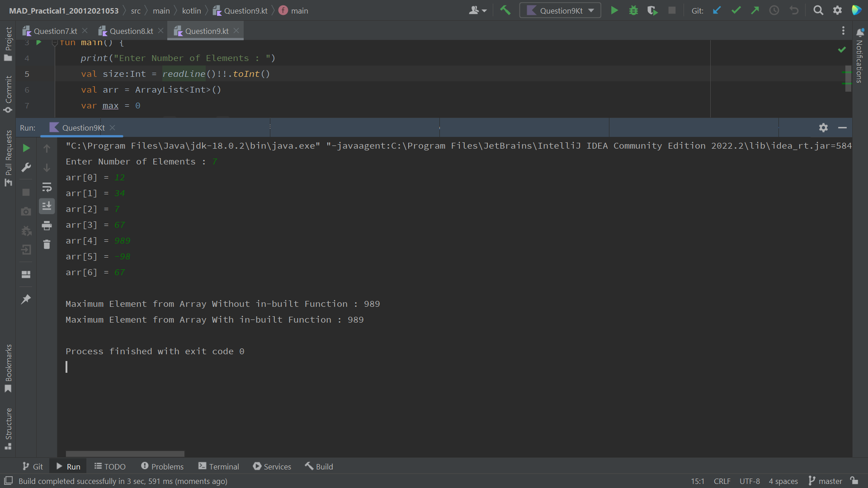Open Run panel options gear
This screenshot has width=868, height=488.
click(x=823, y=128)
